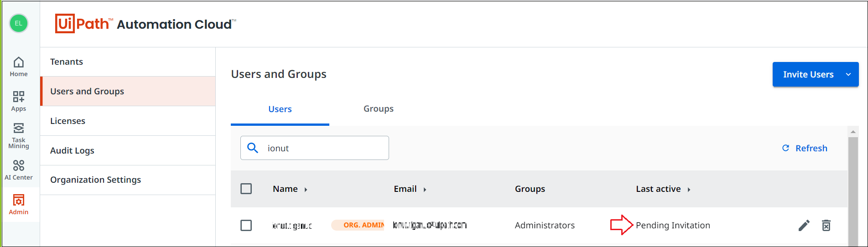The image size is (868, 247).
Task: Select all users header checkbox
Action: coord(246,189)
